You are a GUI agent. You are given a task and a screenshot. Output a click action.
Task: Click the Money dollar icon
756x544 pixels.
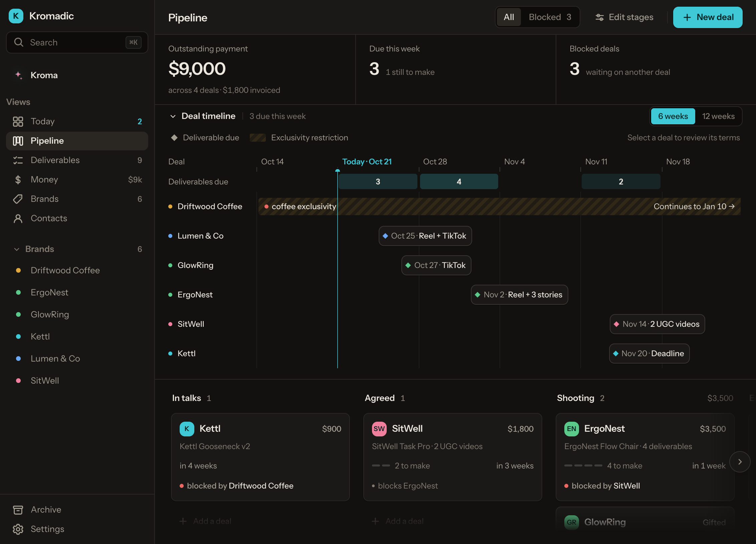pyautogui.click(x=18, y=179)
